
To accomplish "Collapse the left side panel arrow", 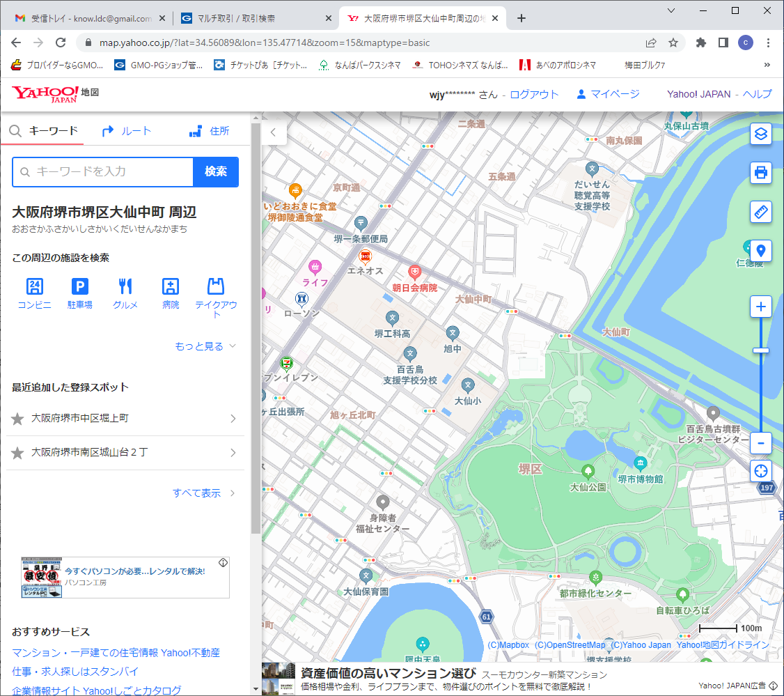I will (x=274, y=132).
